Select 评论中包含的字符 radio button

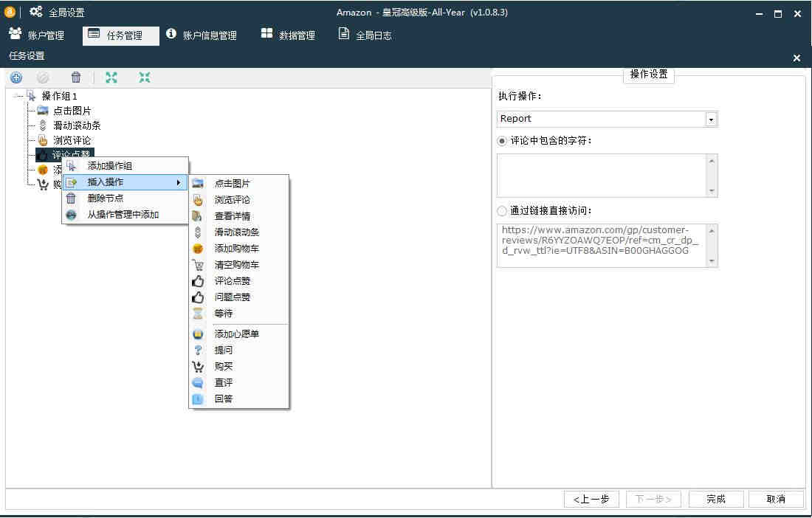502,141
